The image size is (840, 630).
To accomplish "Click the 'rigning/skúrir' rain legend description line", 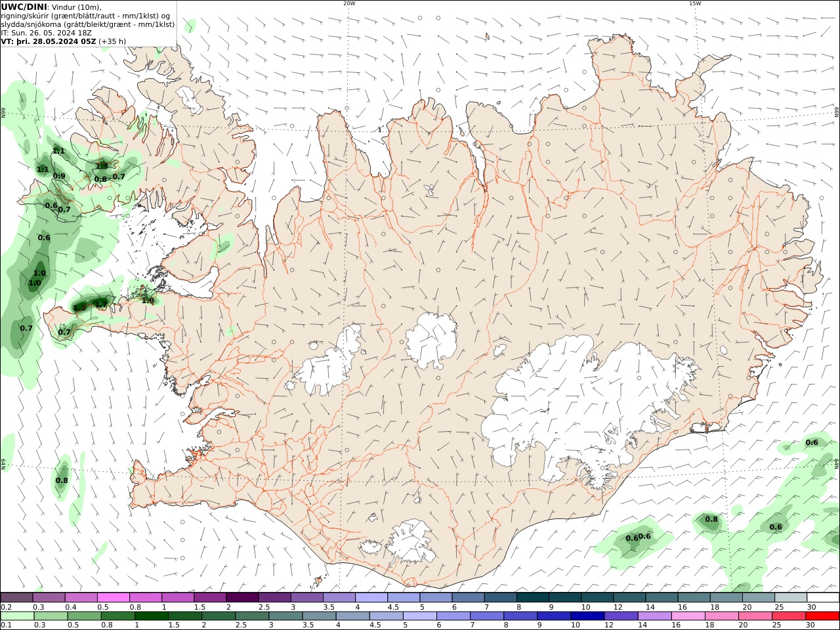I will (86, 16).
